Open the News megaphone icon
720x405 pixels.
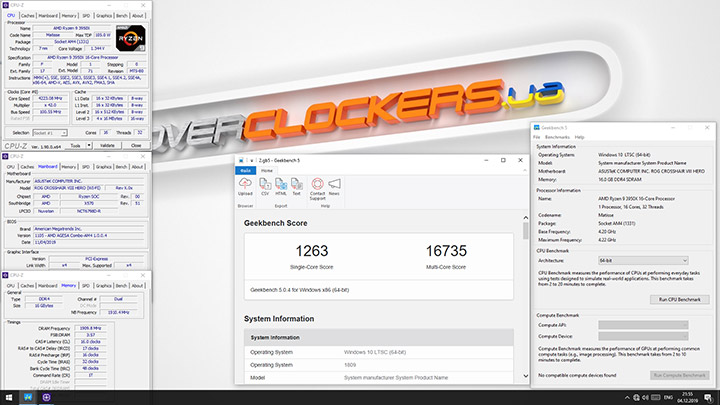point(334,184)
